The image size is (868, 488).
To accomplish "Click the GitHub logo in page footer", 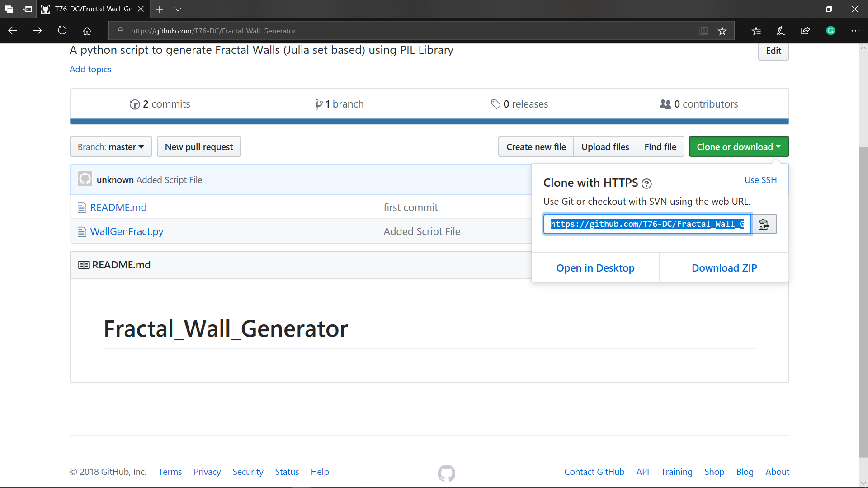I will (x=446, y=473).
